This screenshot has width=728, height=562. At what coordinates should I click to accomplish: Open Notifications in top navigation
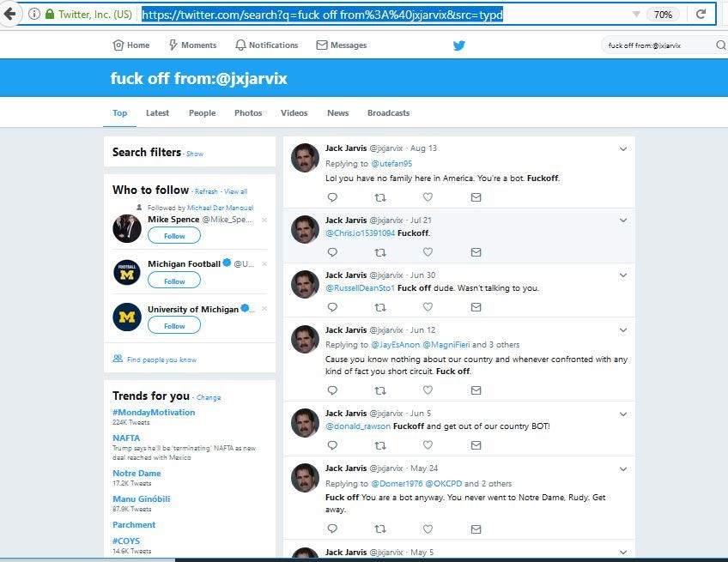(266, 45)
